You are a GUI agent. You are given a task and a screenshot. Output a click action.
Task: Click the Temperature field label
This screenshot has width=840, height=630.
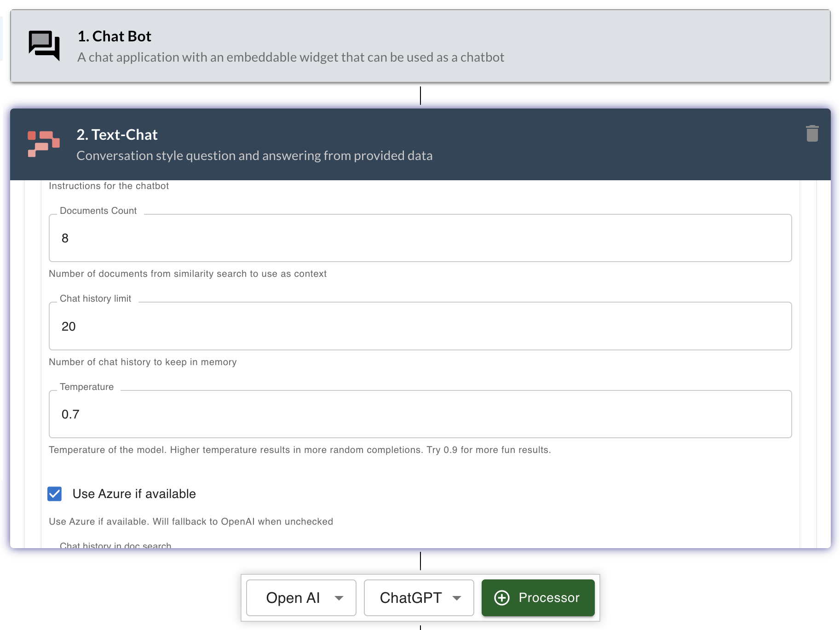click(x=86, y=387)
